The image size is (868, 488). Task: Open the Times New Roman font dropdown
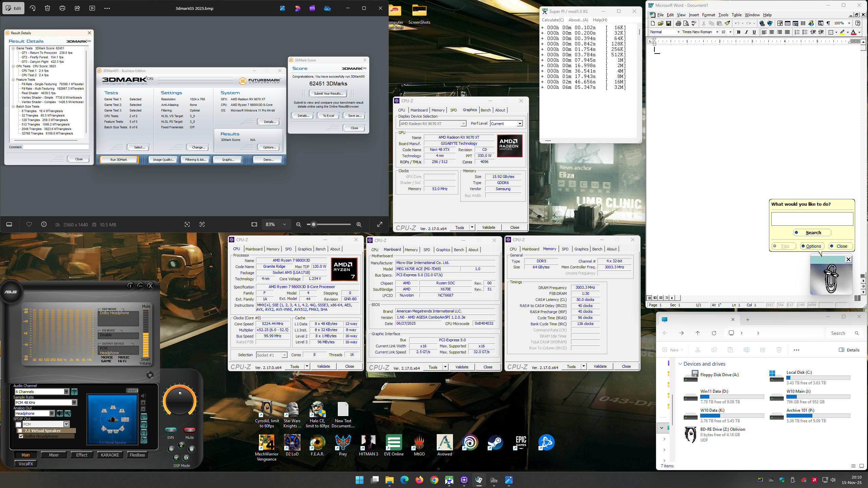[x=717, y=32]
